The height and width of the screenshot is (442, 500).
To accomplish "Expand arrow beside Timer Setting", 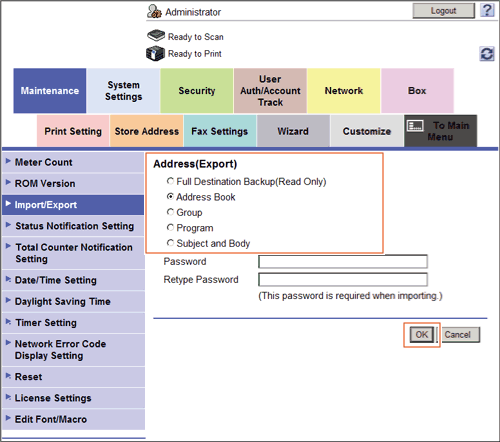I will [x=8, y=321].
